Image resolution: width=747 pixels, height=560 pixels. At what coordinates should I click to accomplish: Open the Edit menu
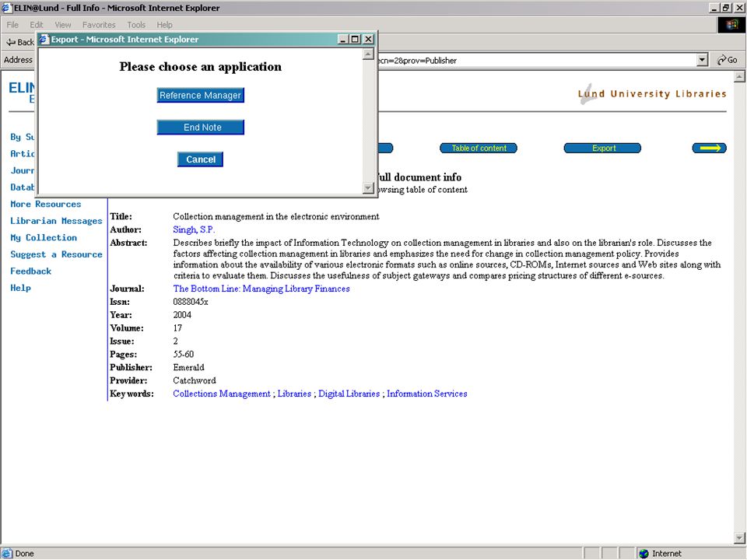coord(37,25)
